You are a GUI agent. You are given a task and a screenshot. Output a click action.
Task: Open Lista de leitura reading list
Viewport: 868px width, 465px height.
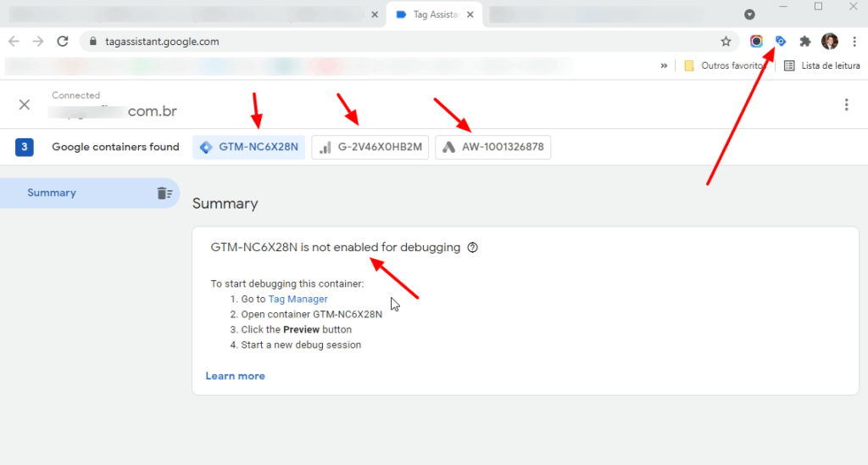point(822,65)
